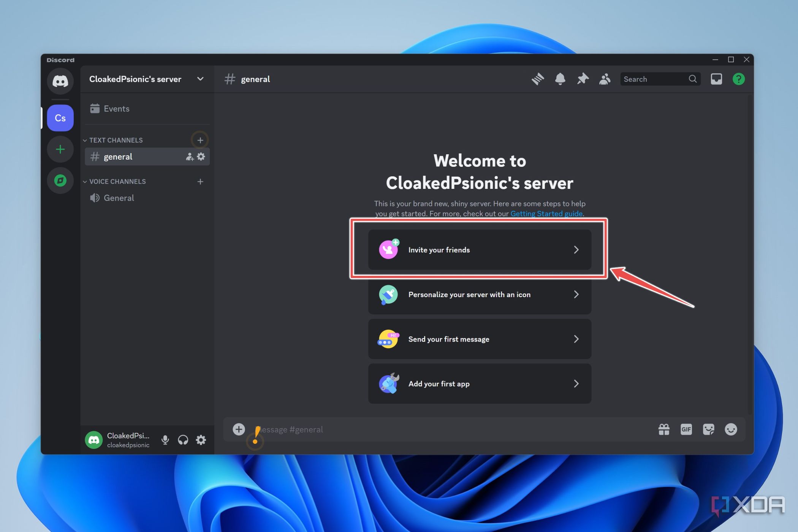Open the sticker picker icon

pyautogui.click(x=708, y=429)
